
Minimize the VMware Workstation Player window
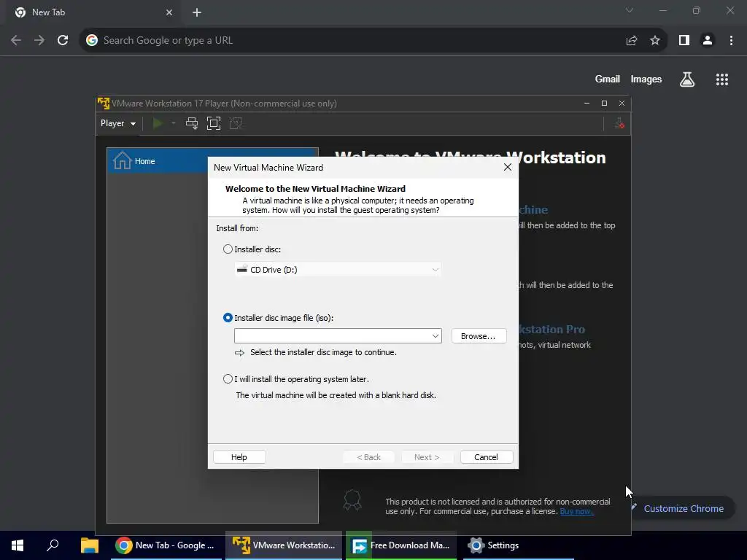click(587, 104)
